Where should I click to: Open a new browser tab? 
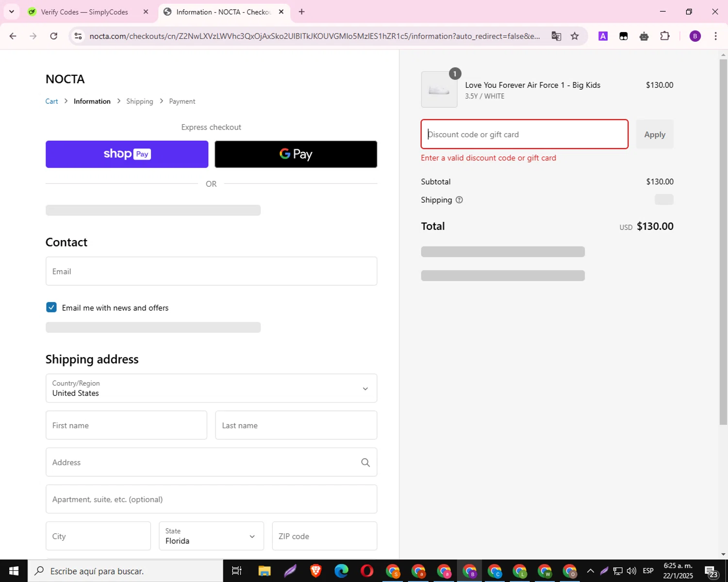(301, 12)
